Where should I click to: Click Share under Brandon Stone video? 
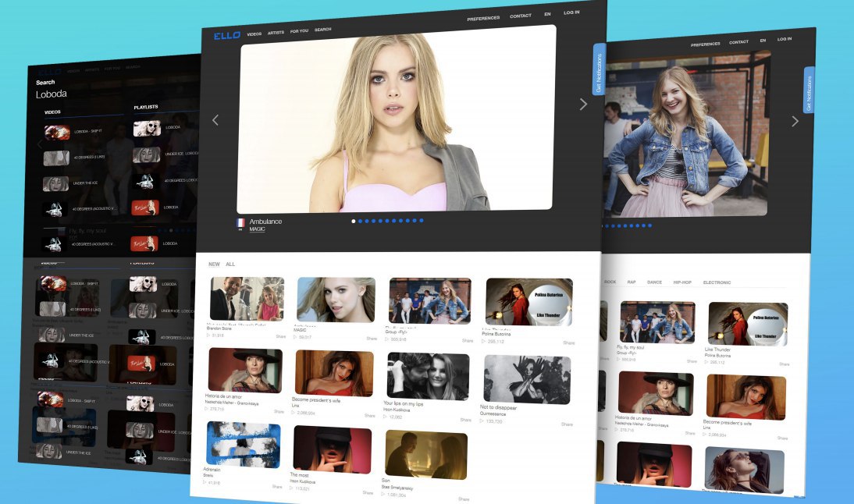[x=280, y=336]
